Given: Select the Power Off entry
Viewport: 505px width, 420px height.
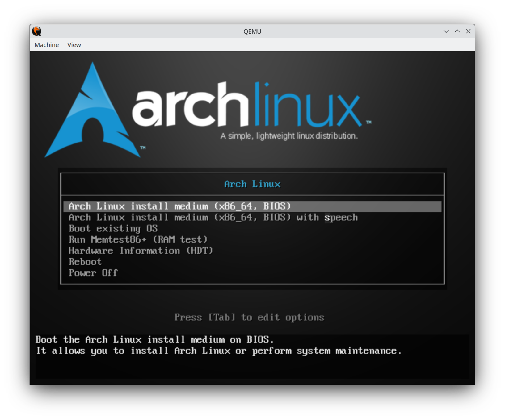Looking at the screenshot, I should (93, 273).
